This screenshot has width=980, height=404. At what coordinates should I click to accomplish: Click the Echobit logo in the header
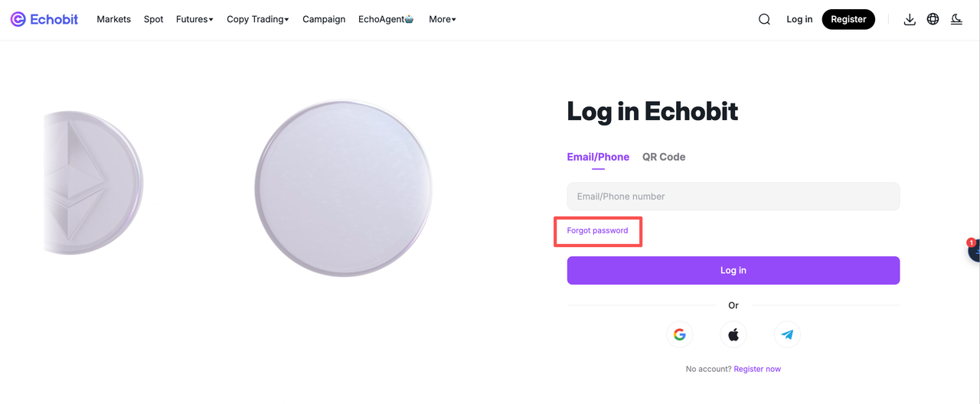click(44, 19)
